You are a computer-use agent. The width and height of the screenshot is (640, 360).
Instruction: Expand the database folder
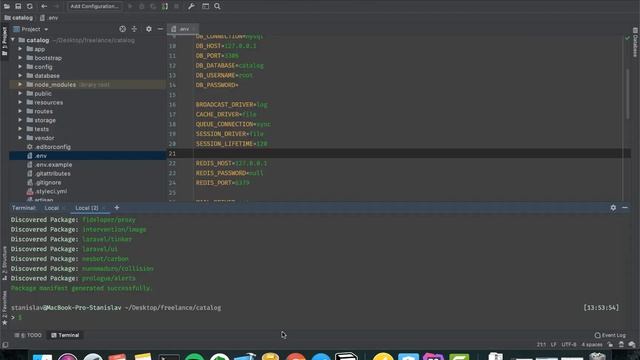coord(20,76)
